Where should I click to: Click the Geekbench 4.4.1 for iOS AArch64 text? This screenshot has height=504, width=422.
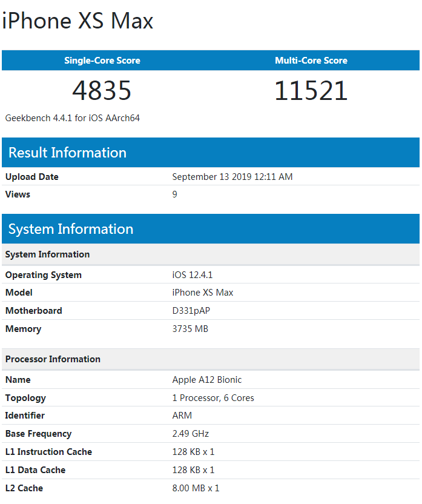(x=73, y=118)
